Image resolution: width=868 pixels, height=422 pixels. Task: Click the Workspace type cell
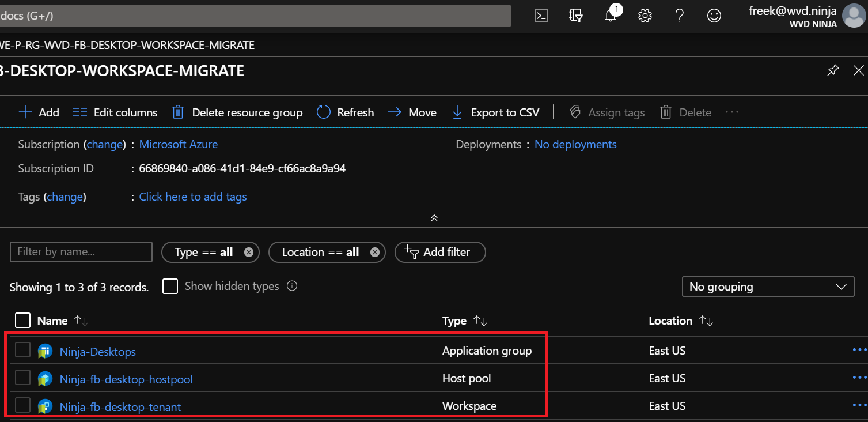(469, 406)
